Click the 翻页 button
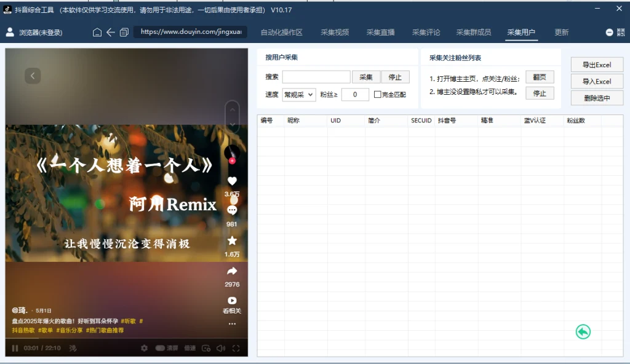Screen dimensions: 630x364 [540, 77]
